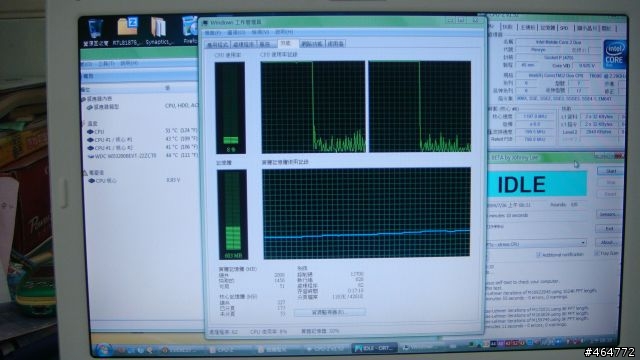Click the Windows Start orb

click(x=103, y=349)
